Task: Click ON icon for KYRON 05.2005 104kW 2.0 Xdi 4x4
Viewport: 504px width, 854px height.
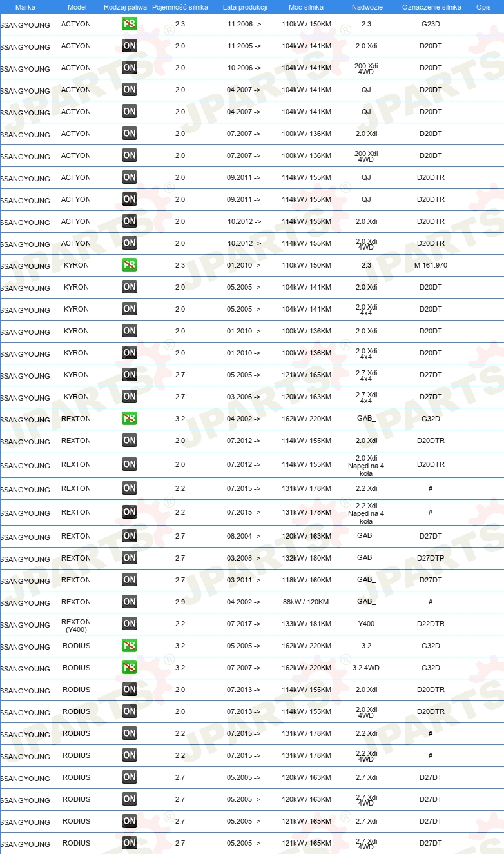Action: tap(130, 309)
